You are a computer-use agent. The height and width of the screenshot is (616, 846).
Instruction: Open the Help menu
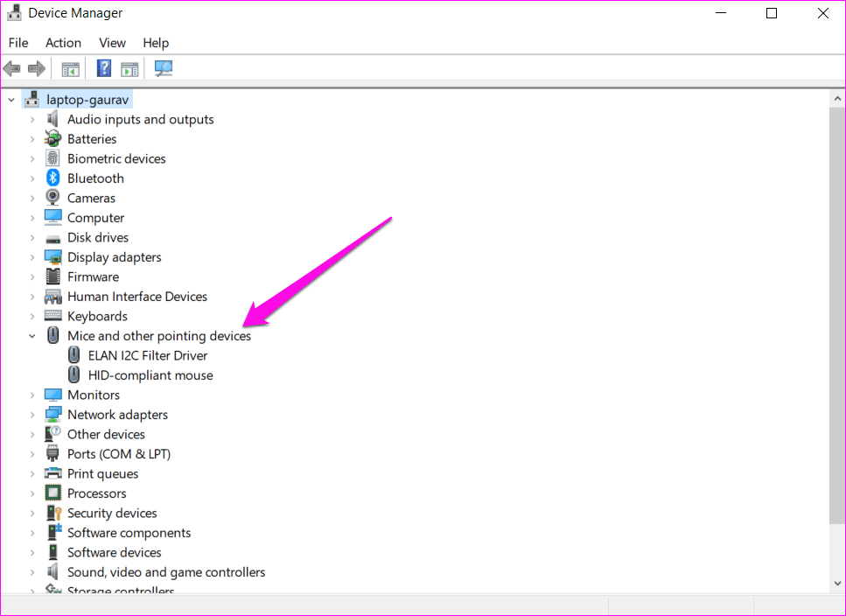156,43
